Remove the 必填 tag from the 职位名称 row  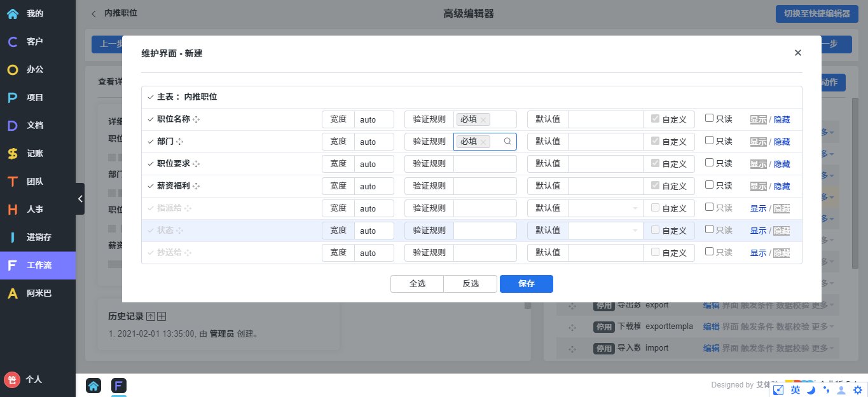coord(483,119)
